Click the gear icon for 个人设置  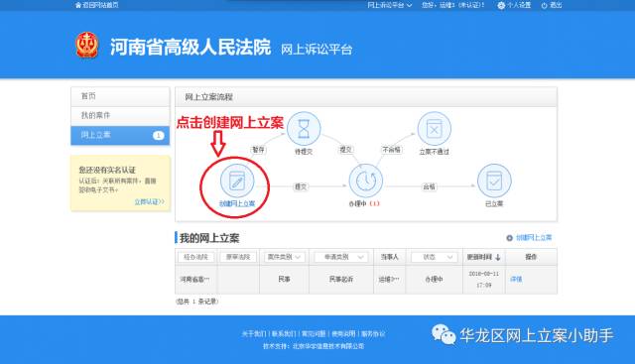click(x=501, y=5)
